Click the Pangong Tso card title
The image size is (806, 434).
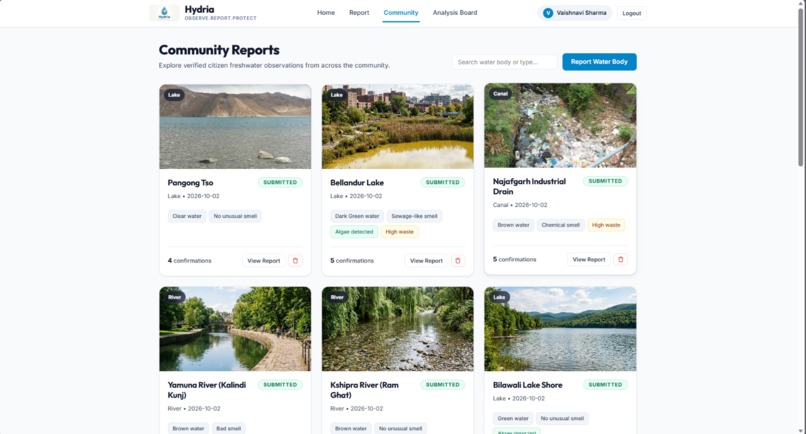click(190, 183)
